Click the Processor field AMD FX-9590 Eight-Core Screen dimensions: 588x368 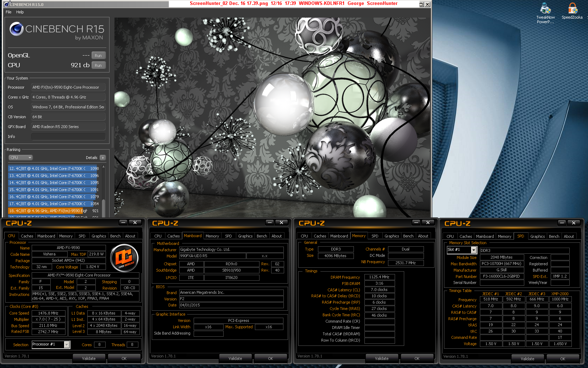coord(68,87)
